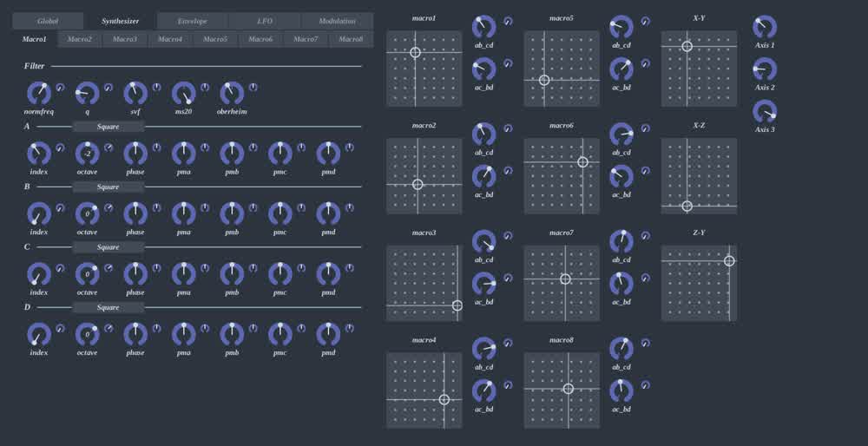
Task: Click the filter normfreq knob
Action: (39, 94)
